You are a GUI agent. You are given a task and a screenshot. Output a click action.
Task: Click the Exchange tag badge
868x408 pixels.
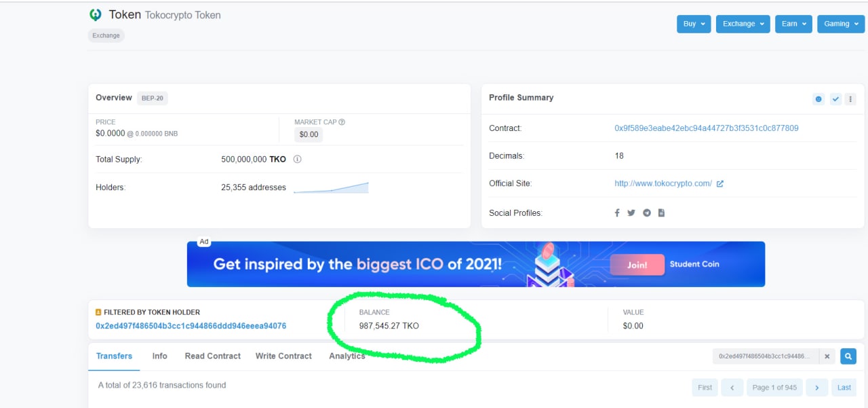(x=106, y=35)
